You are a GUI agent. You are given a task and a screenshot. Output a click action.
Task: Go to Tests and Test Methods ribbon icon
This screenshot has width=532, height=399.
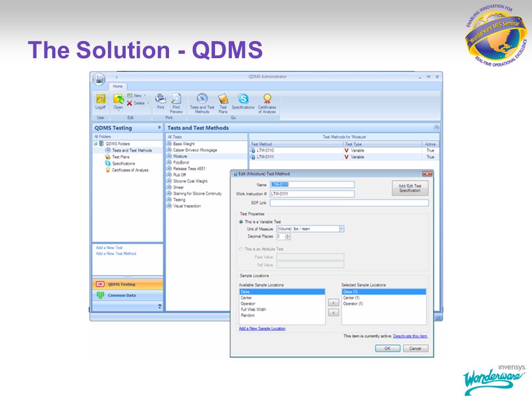click(x=202, y=99)
